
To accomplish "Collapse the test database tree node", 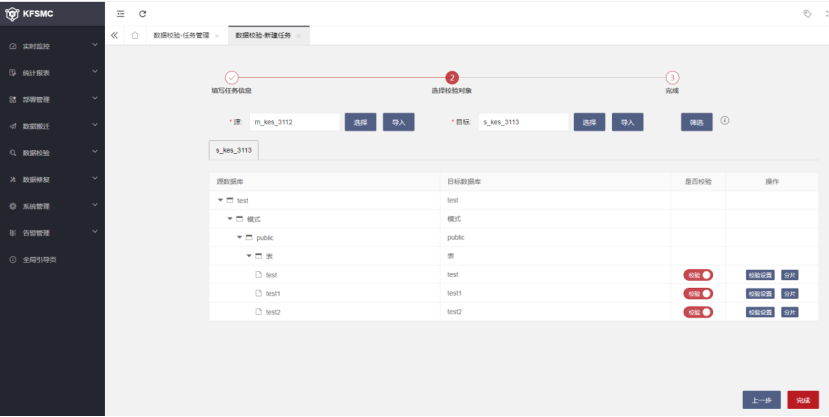I will [220, 200].
